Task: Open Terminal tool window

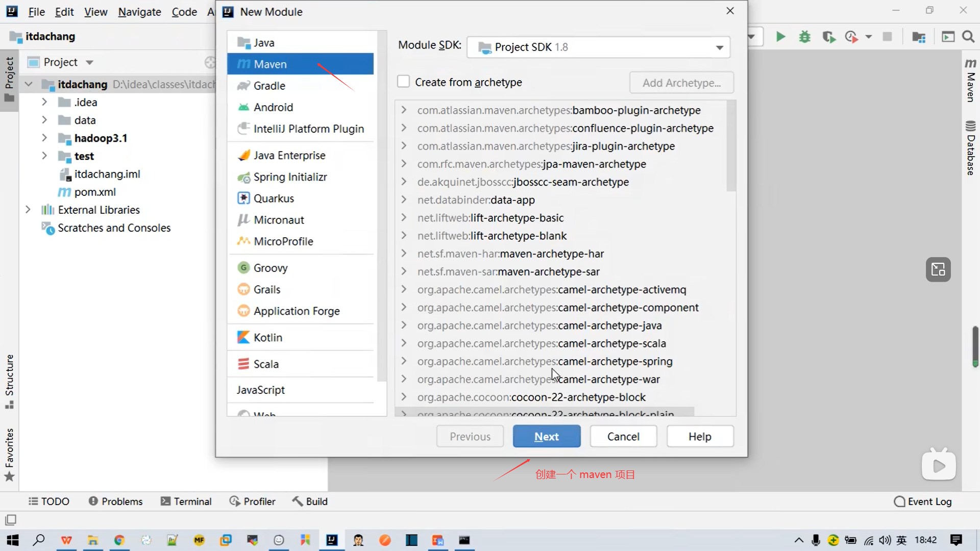Action: tap(186, 502)
